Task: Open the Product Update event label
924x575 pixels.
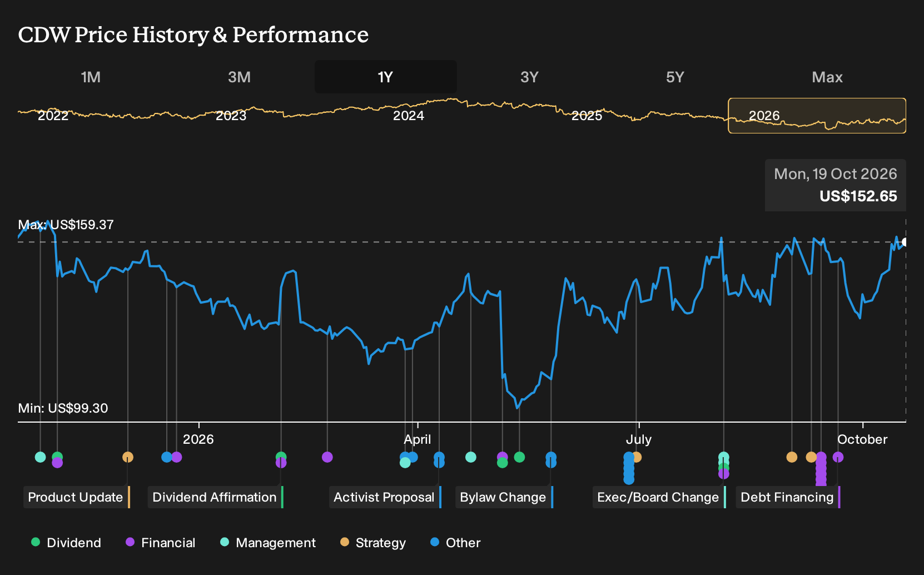Action: pos(76,497)
